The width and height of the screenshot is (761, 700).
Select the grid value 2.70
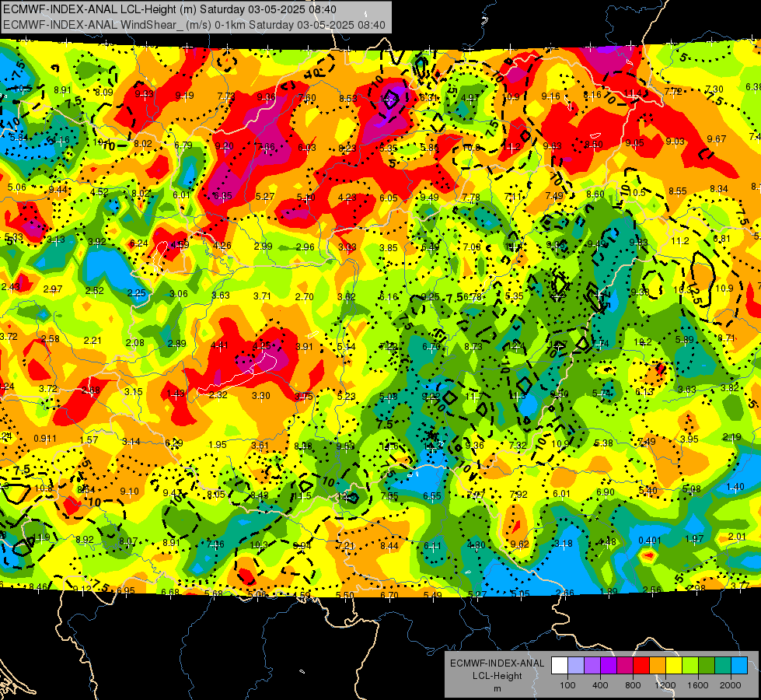[304, 296]
